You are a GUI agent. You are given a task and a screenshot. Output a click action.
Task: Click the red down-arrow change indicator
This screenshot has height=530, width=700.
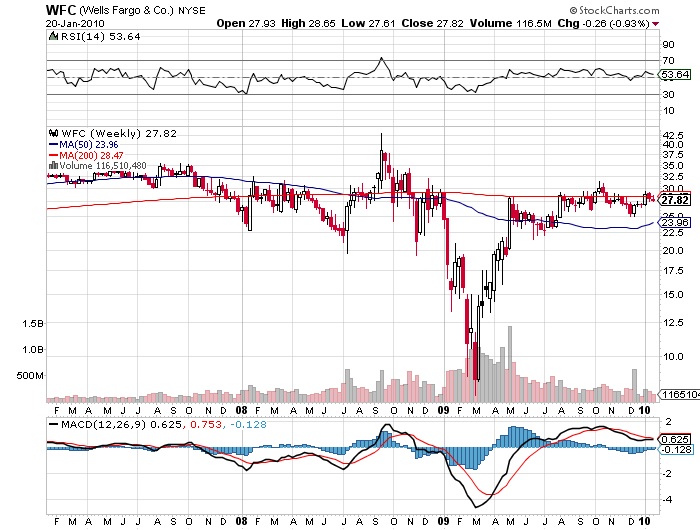click(x=655, y=24)
